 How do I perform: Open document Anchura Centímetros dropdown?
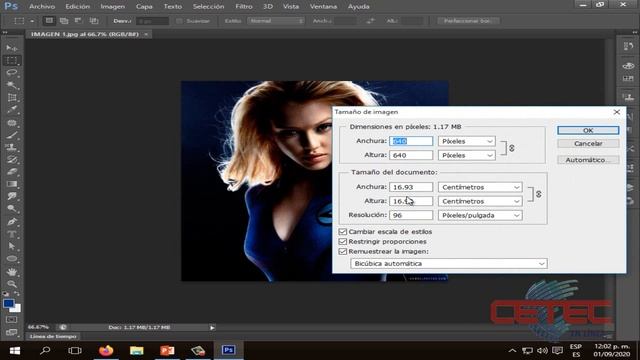480,187
